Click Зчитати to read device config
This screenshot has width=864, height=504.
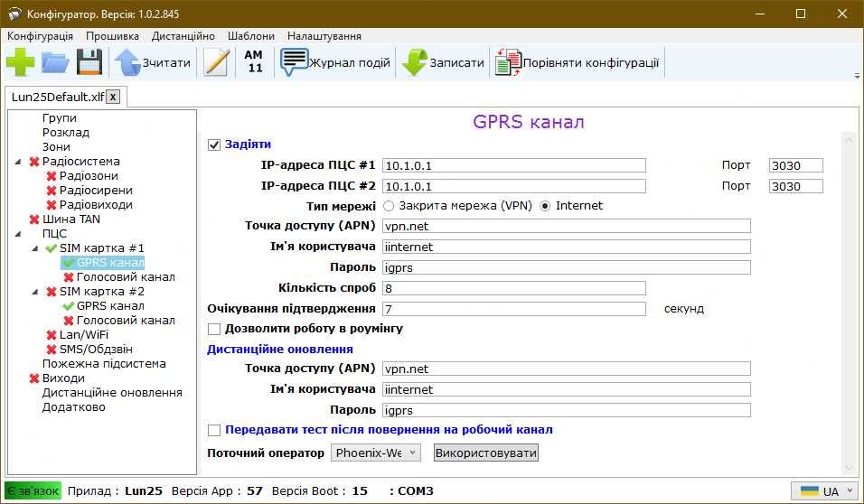pyautogui.click(x=153, y=62)
